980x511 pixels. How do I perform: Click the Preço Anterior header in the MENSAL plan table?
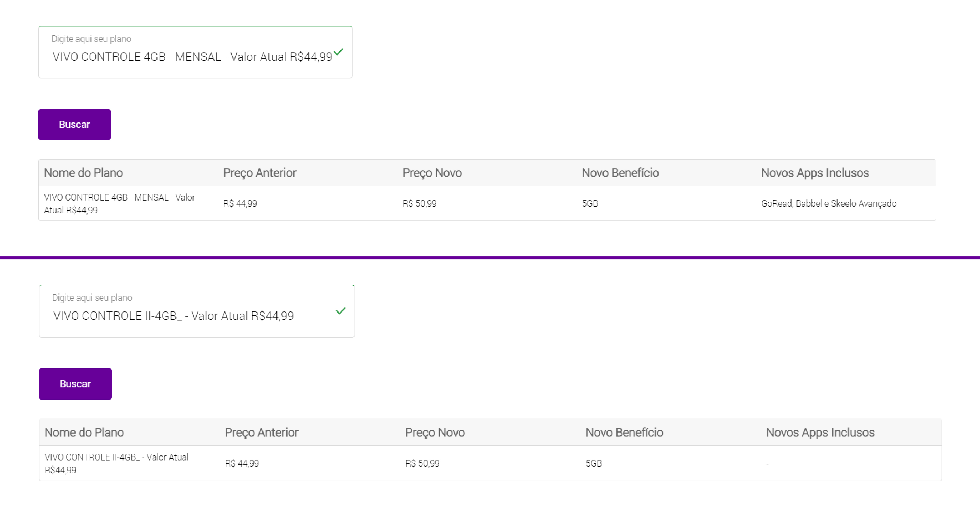(x=260, y=173)
